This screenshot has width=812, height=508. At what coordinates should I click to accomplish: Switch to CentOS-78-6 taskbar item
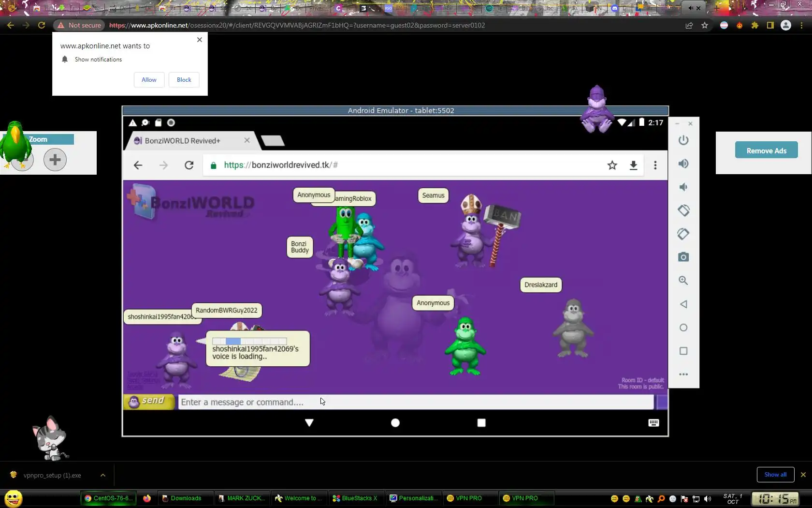click(108, 498)
